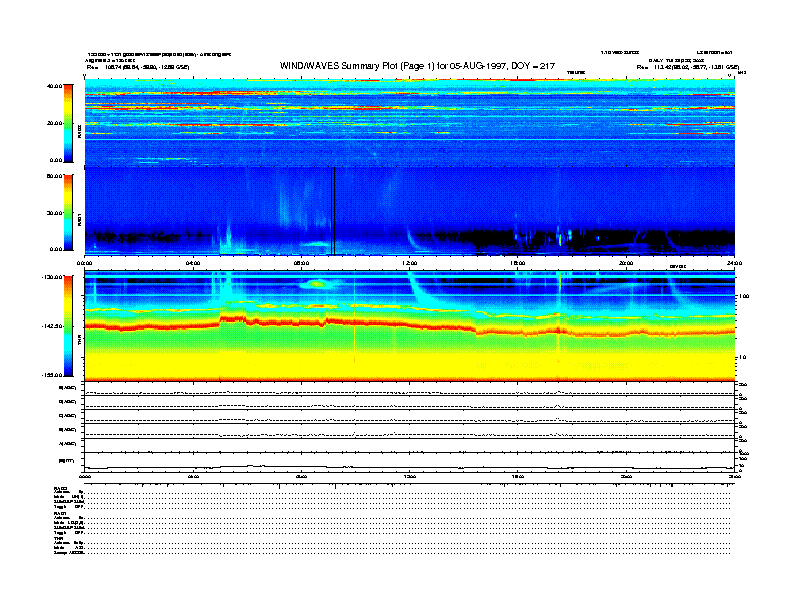Click the 10 label on TNR right axis
Viewport: 792px width, 612px height.
742,358
